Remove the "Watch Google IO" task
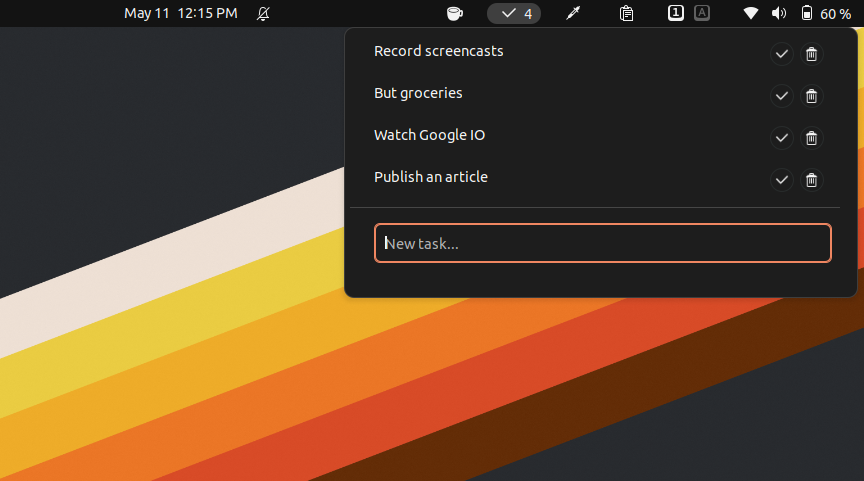Viewport: 864px width, 481px height. 811,138
